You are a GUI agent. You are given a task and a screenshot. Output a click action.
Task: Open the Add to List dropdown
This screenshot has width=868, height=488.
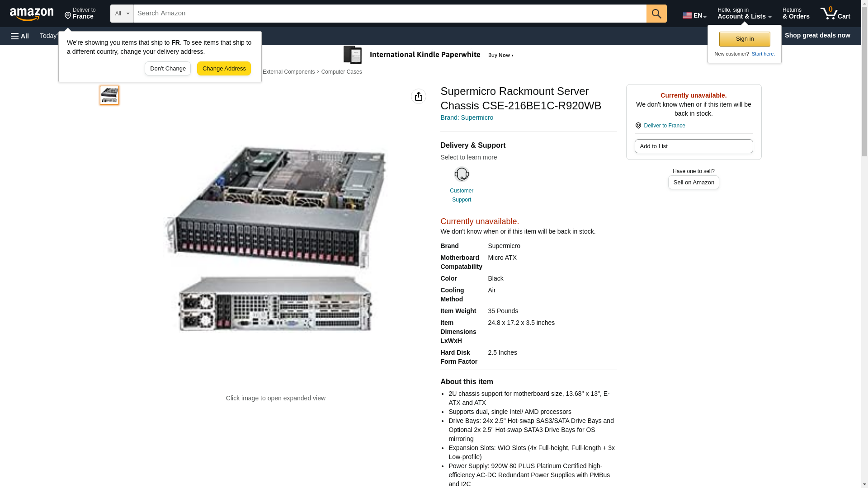(693, 146)
